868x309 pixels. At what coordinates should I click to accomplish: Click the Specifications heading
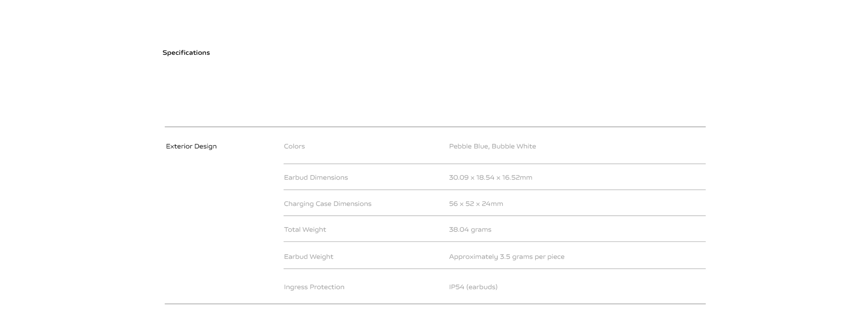click(186, 52)
